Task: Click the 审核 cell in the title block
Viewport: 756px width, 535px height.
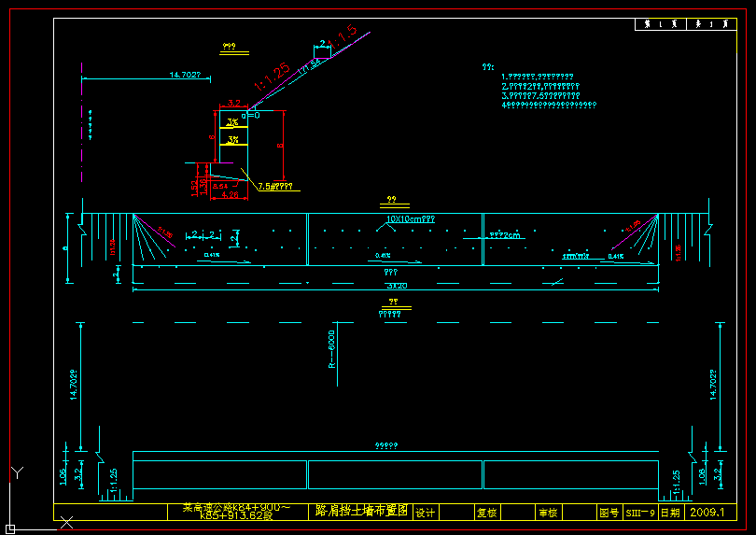Action: click(x=547, y=513)
